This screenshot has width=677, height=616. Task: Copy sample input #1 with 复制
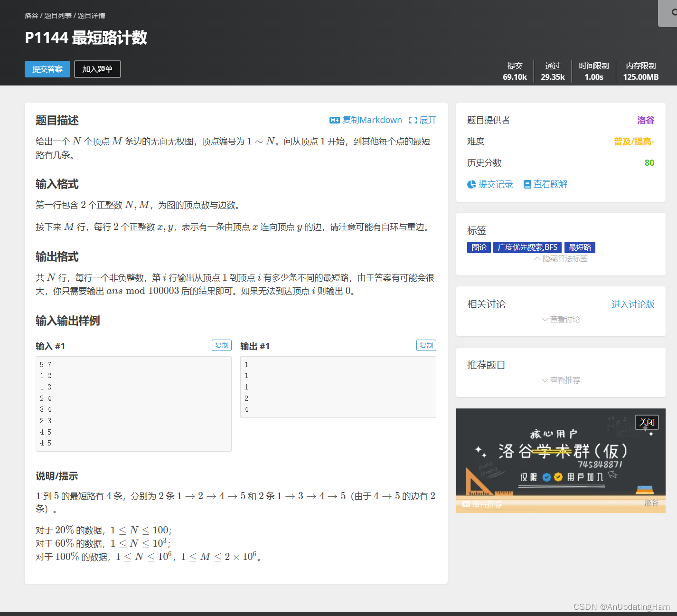point(221,345)
